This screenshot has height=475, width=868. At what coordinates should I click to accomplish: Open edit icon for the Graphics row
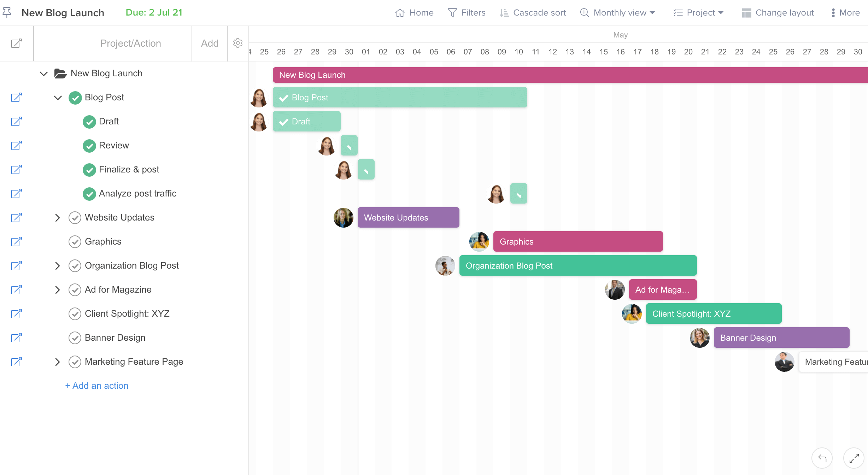point(16,242)
